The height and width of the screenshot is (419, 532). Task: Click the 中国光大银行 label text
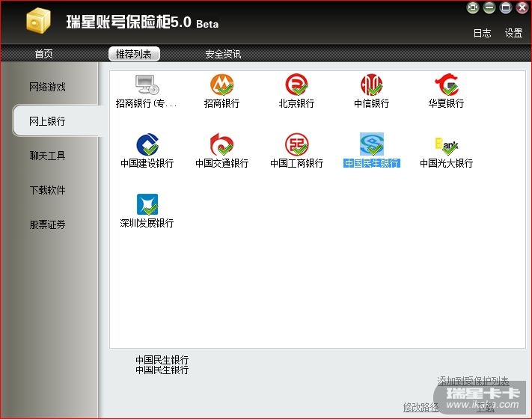click(x=447, y=163)
